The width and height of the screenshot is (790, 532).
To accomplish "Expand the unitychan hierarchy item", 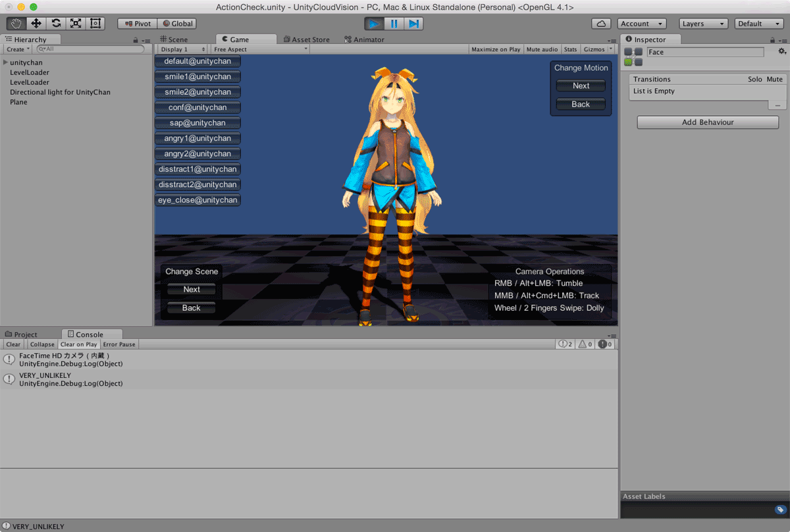I will (5, 63).
